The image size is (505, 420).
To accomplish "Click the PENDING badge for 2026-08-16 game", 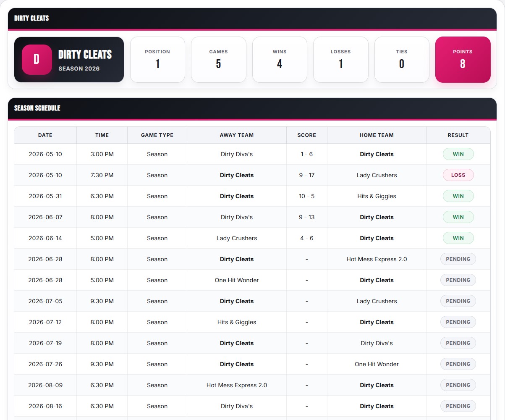I will pos(458,406).
